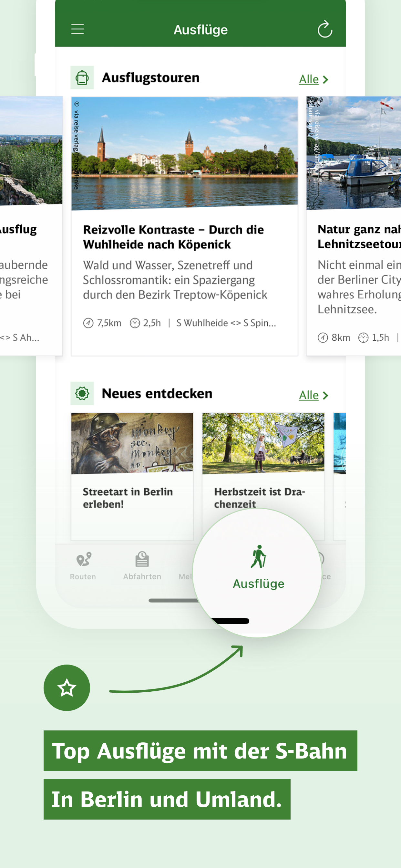Open Natur ganz nah Lehnitzseetour title
This screenshot has width=401, height=868.
coord(359,237)
